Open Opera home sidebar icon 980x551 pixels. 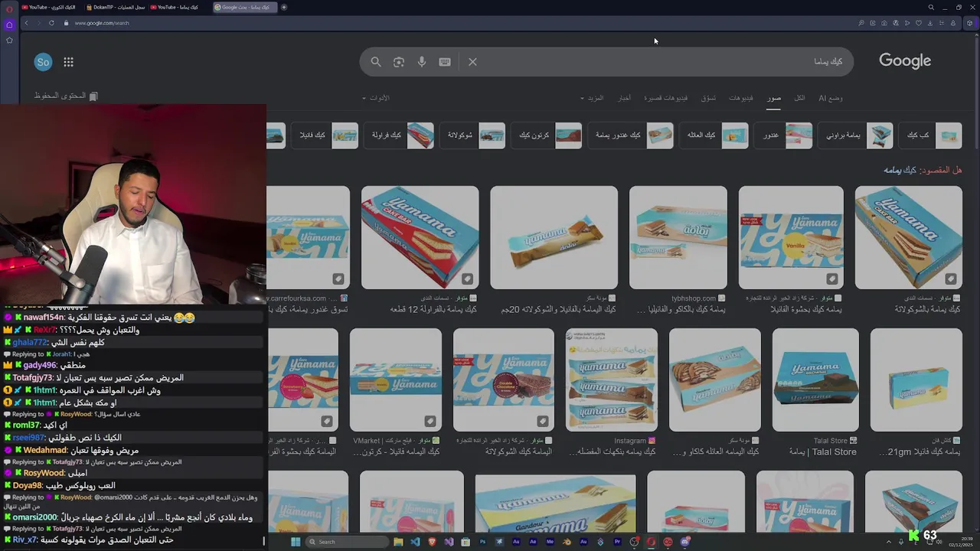(x=9, y=24)
